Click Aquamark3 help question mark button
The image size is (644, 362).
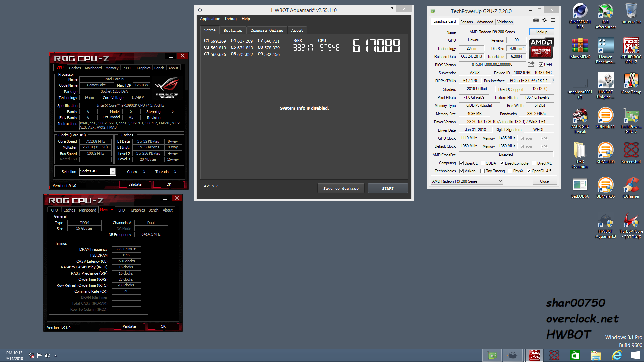tap(391, 9)
